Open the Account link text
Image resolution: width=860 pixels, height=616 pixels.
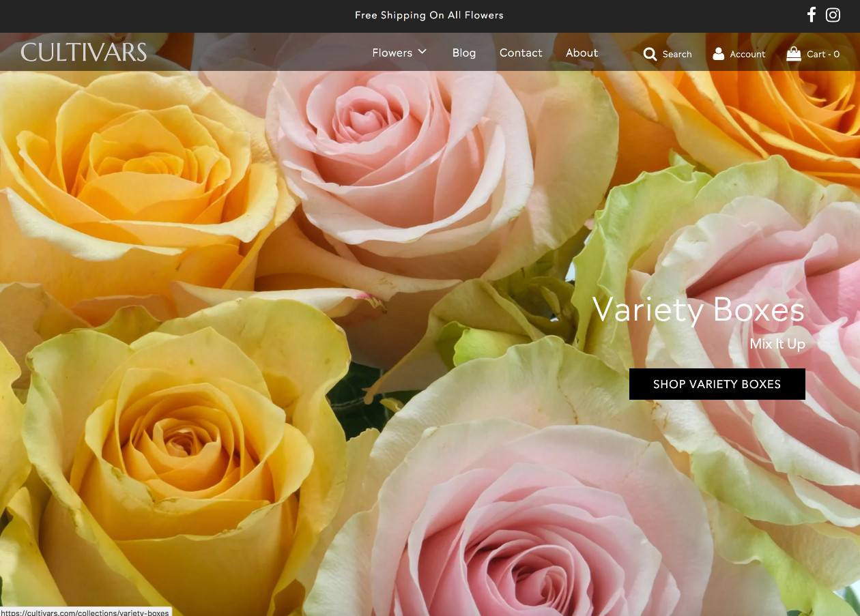coord(747,54)
